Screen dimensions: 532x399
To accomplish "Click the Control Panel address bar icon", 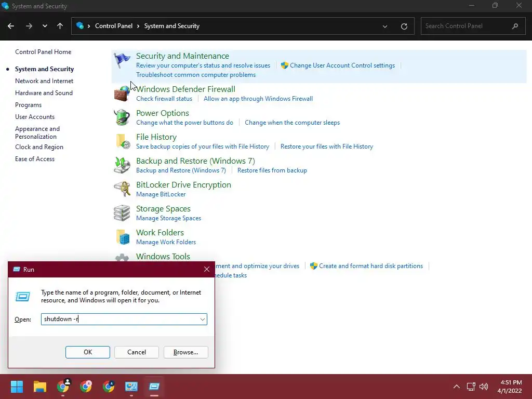I will tap(80, 26).
